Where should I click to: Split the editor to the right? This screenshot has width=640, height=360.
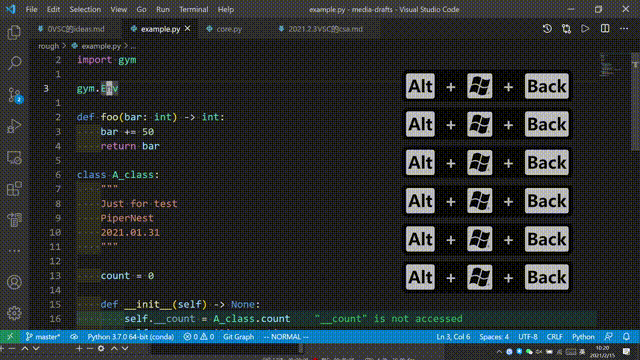(605, 29)
